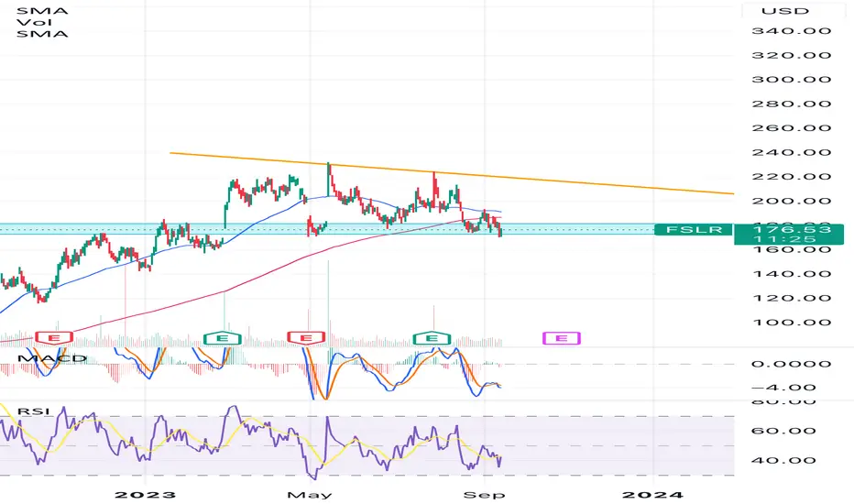The height and width of the screenshot is (504, 854).
Task: Click the MACD indicator label
Action: pos(51,358)
